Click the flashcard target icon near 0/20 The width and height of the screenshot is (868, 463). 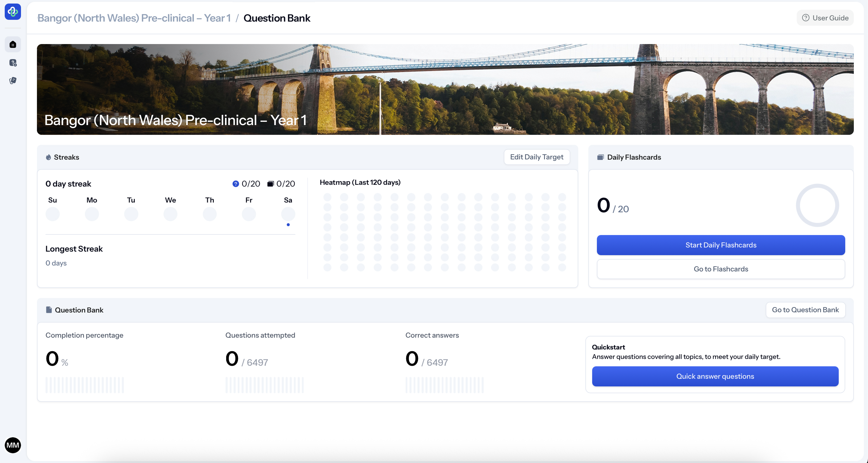pos(270,184)
